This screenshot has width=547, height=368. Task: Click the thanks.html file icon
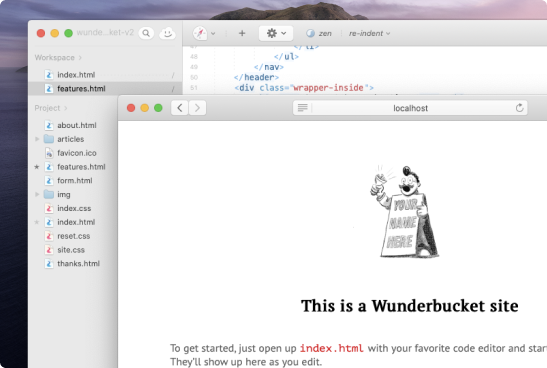click(49, 263)
